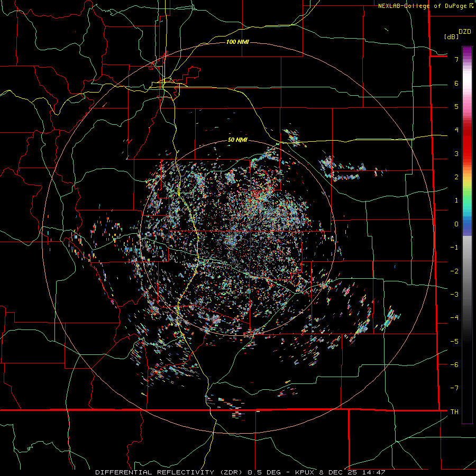Screen dimensions: 476x476
Task: Click the value 2 on the color scale
Action: click(x=456, y=177)
